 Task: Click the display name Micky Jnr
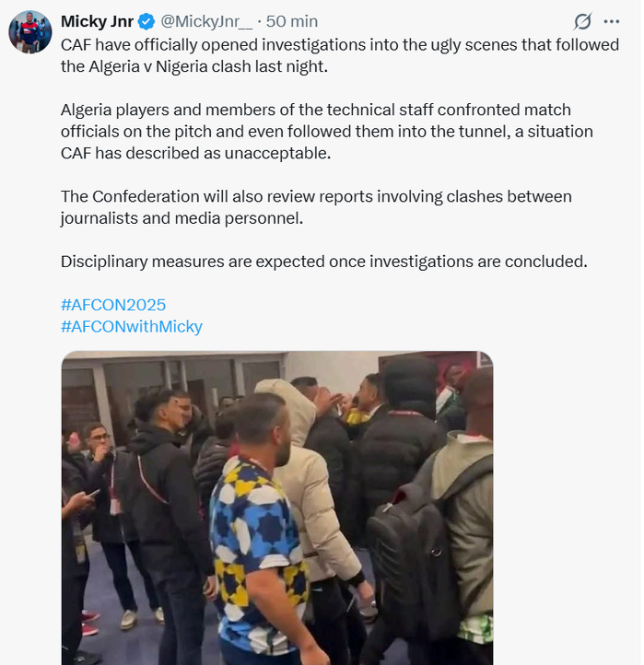pos(97,21)
